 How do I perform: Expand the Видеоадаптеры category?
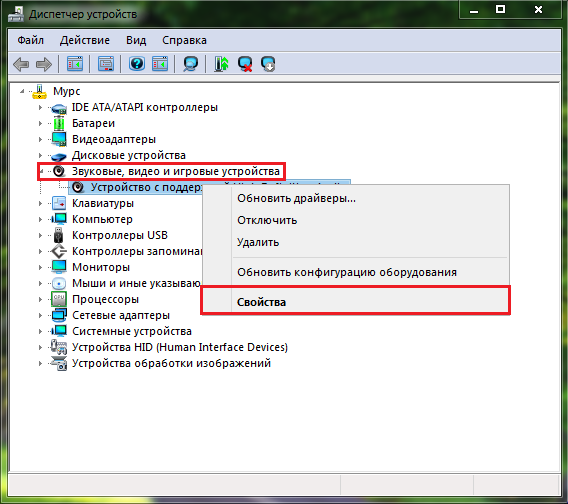(40, 139)
